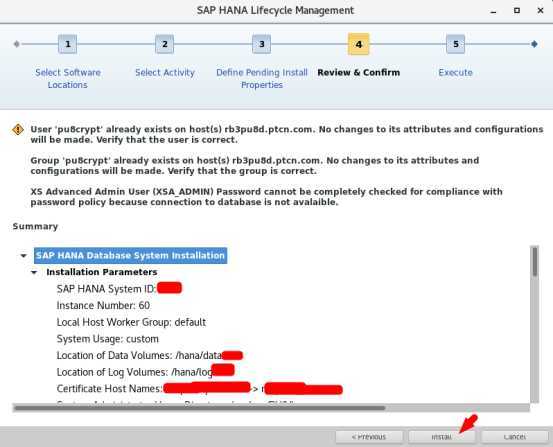The image size is (553, 447).
Task: Cancel the installation wizard
Action: click(x=515, y=437)
